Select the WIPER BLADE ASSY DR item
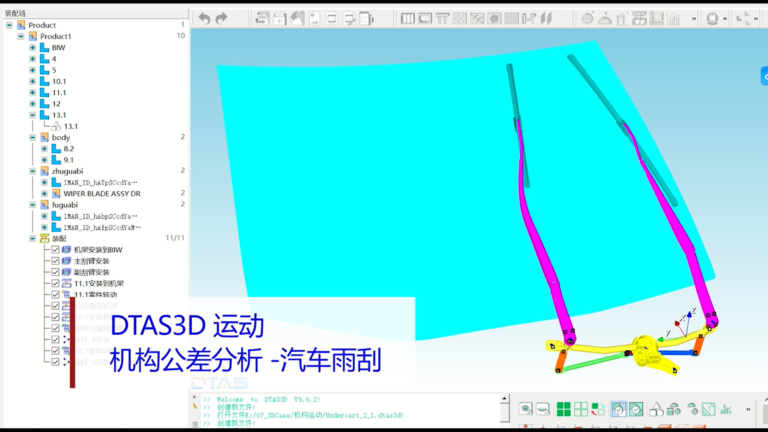This screenshot has height=432, width=768. point(102,193)
